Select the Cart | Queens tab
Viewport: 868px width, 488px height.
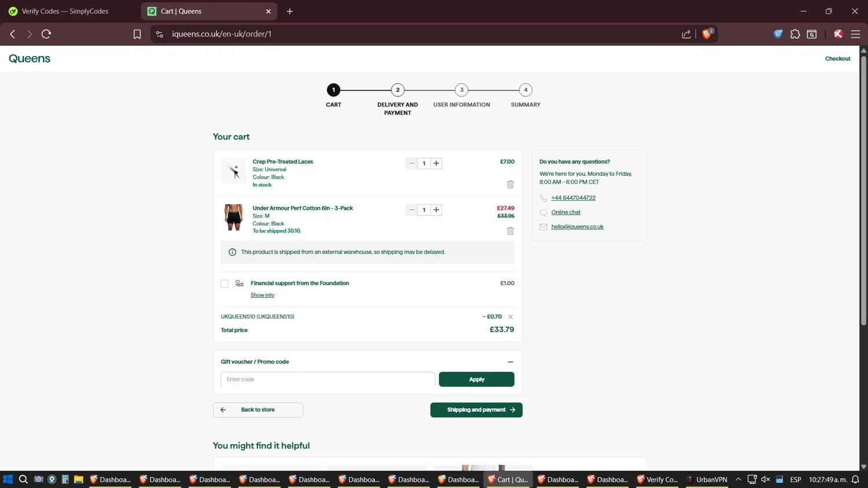click(x=209, y=11)
